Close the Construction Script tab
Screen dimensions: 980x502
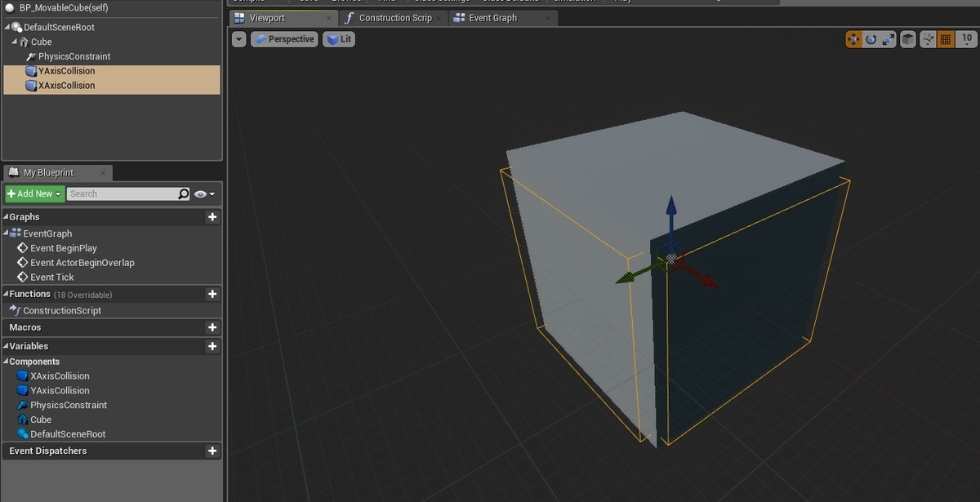439,18
